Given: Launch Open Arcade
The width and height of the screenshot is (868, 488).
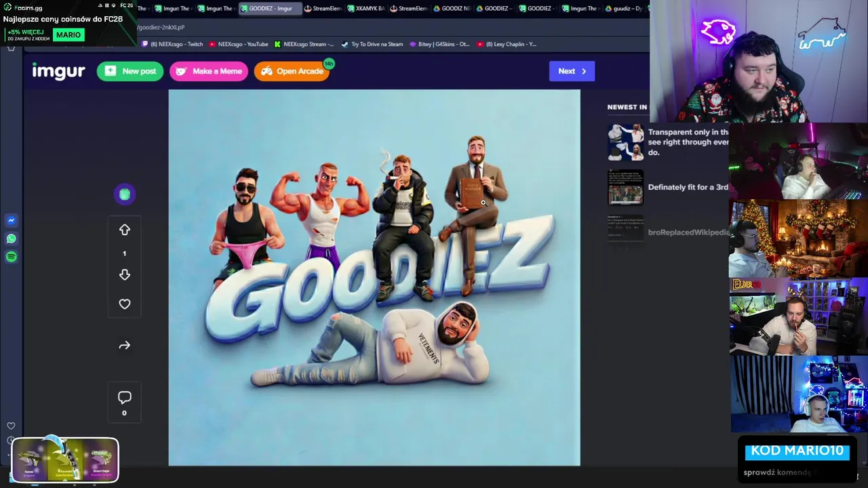Looking at the screenshot, I should pos(292,71).
